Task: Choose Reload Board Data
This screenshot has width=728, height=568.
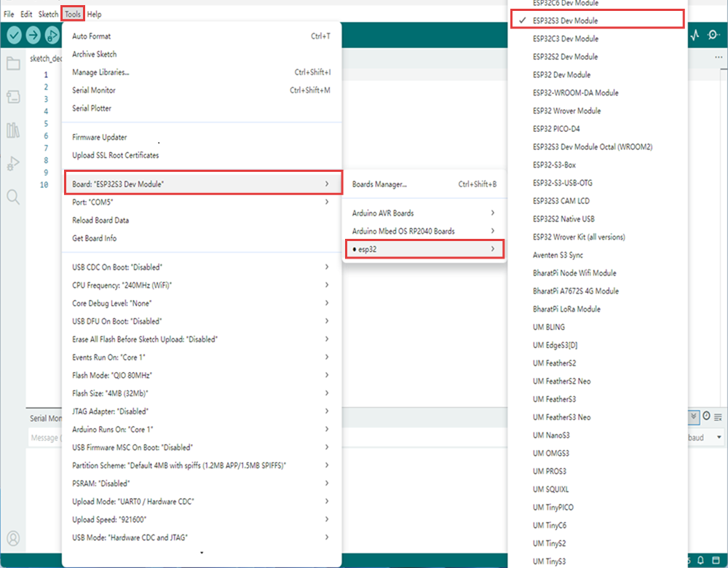Action: (x=202, y=220)
